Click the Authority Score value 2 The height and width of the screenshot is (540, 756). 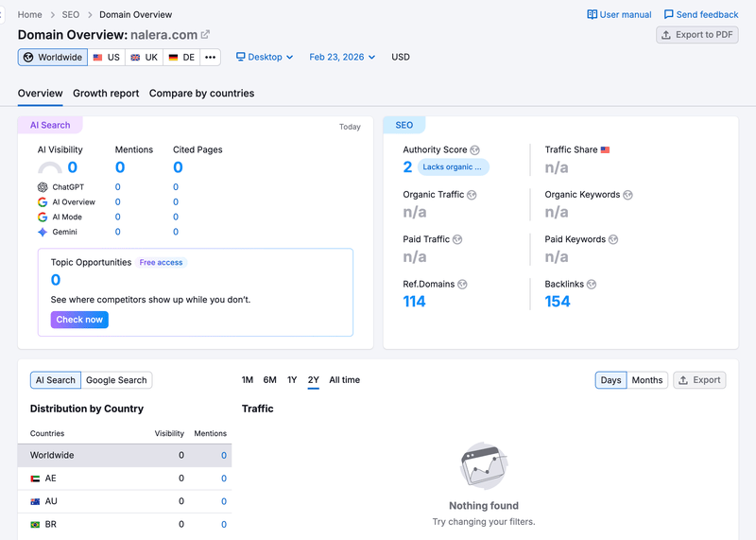[408, 167]
